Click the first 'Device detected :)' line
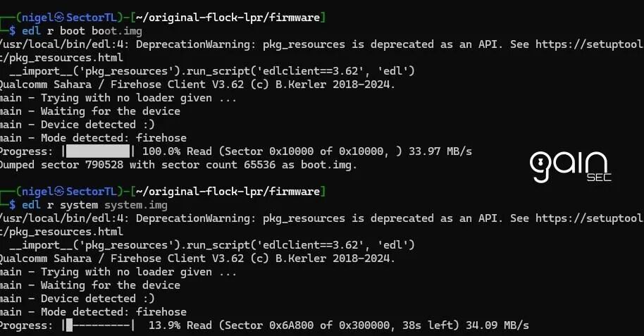 (78, 125)
